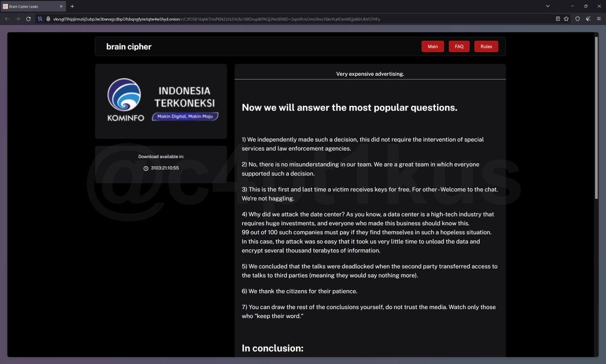Minimize the browser window

[573, 6]
